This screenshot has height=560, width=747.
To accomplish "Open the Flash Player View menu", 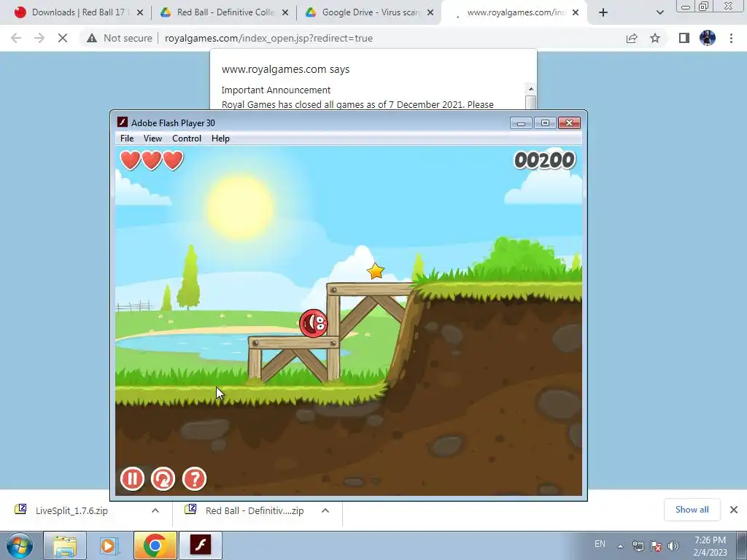I will (x=152, y=138).
